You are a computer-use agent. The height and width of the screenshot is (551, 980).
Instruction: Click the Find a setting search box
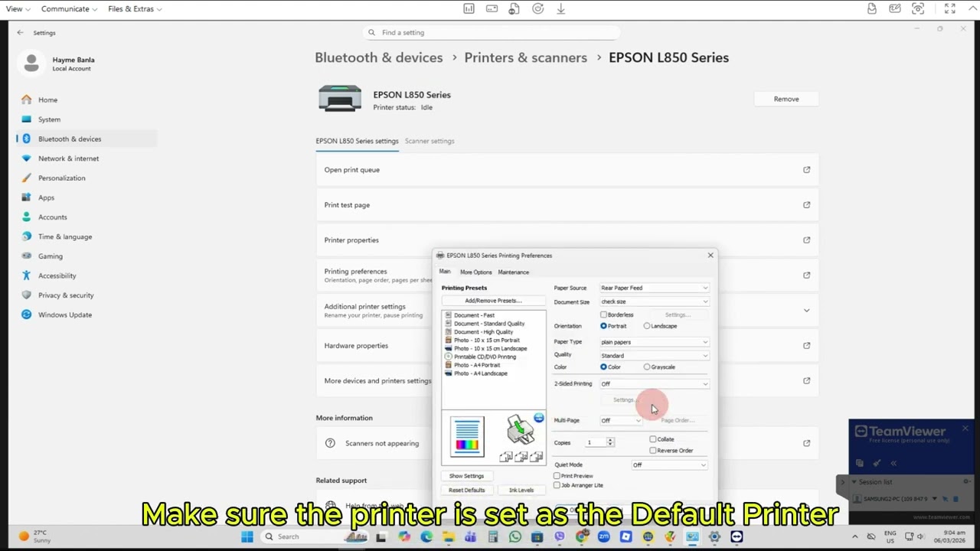[x=491, y=32]
